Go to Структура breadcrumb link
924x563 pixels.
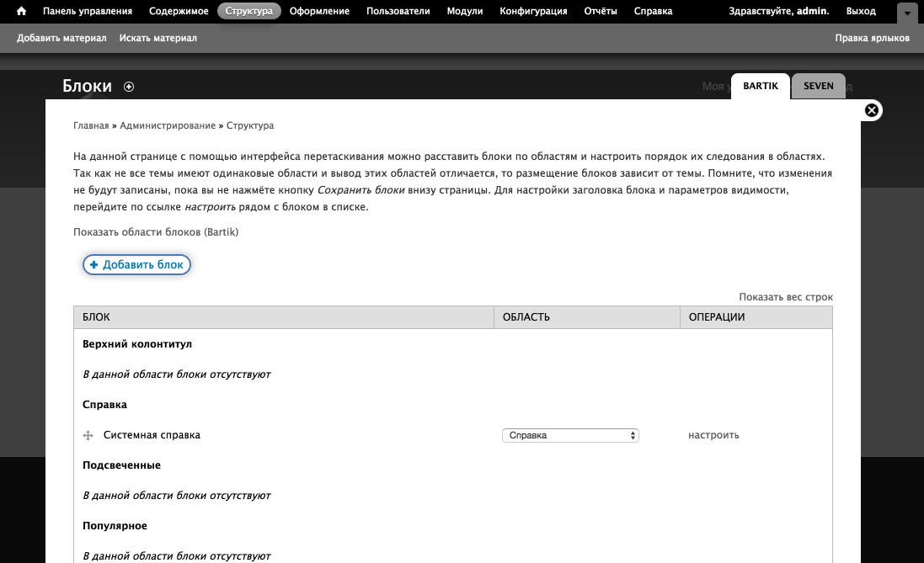250,125
